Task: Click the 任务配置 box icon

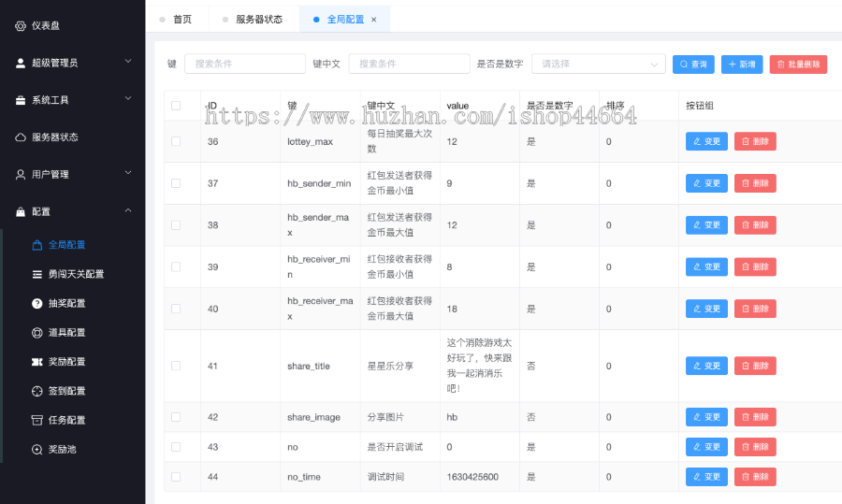Action: pyautogui.click(x=37, y=420)
